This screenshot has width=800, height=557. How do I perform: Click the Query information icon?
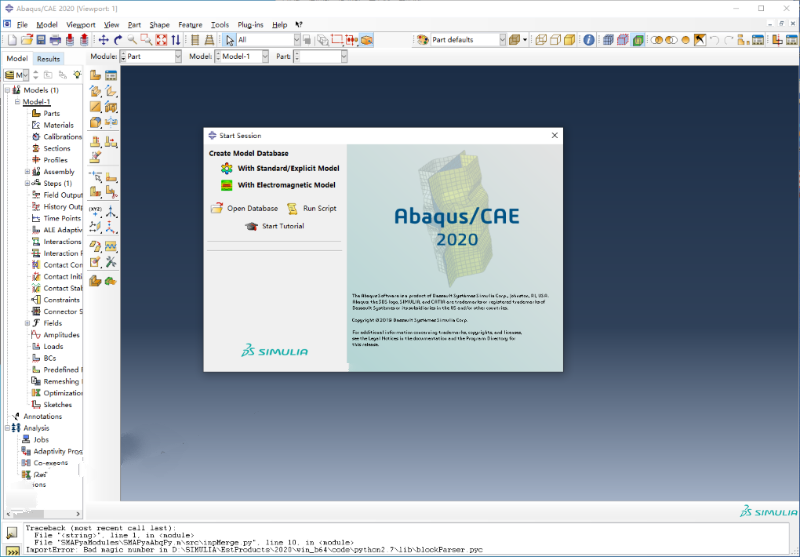pyautogui.click(x=589, y=40)
